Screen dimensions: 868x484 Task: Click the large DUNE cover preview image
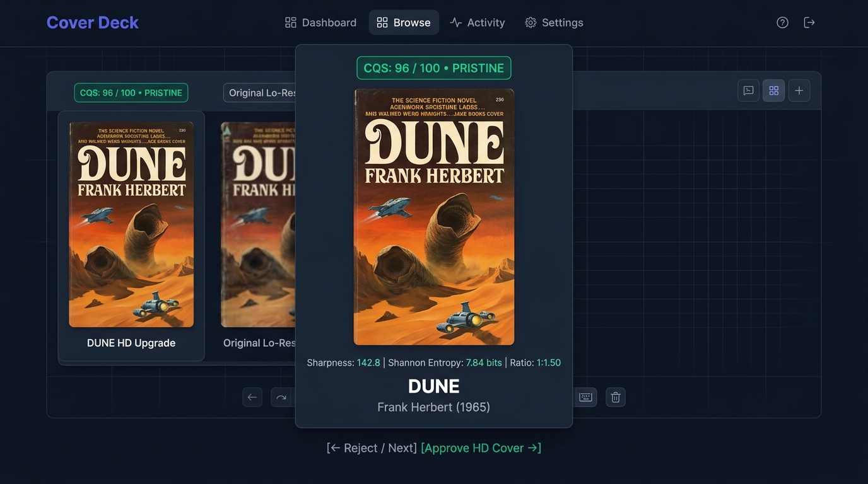(x=434, y=217)
